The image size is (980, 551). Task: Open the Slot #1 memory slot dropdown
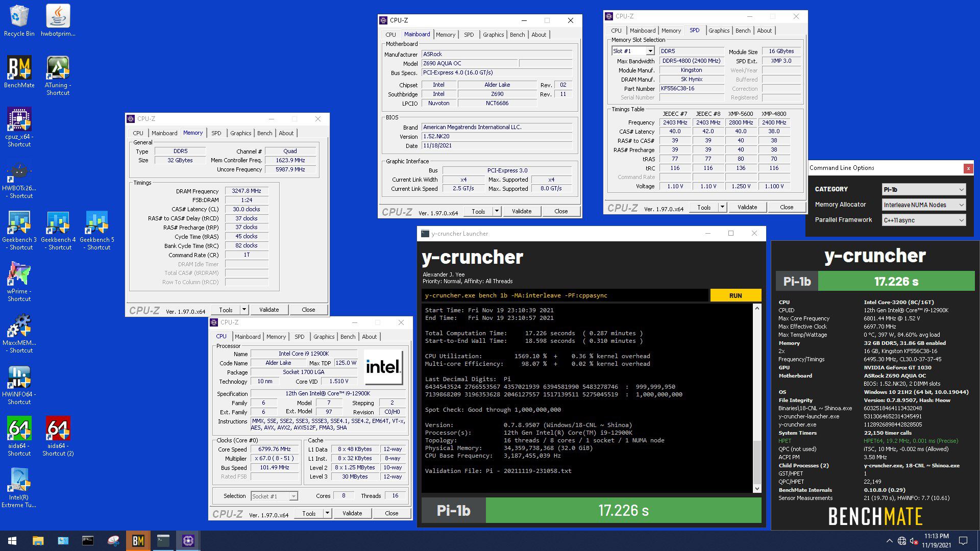point(633,51)
